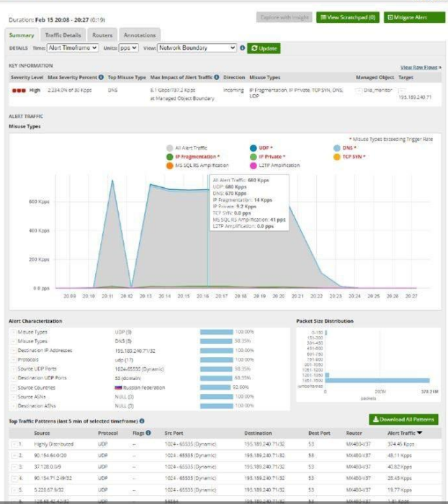
Task: Switch to the Traffic Details tab
Action: 63,35
